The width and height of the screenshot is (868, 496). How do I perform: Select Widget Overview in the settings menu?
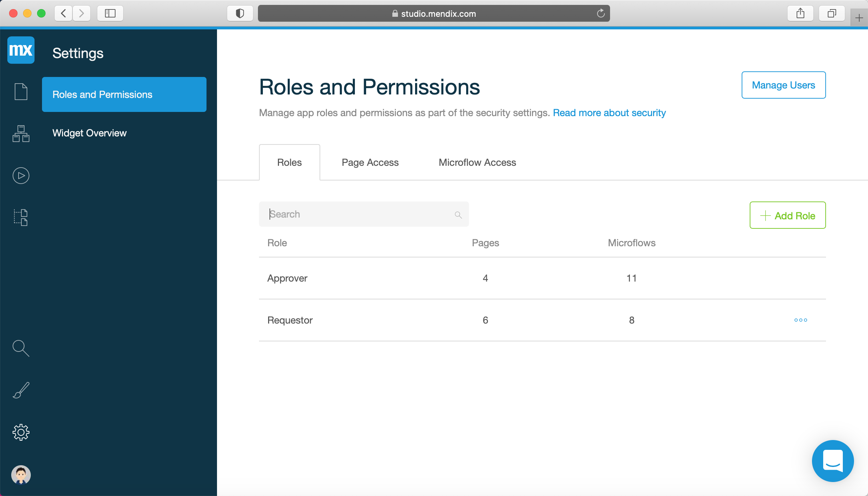90,133
